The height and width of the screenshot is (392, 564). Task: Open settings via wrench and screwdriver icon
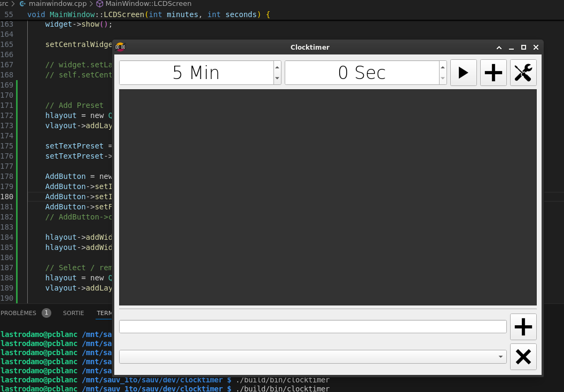(x=523, y=73)
